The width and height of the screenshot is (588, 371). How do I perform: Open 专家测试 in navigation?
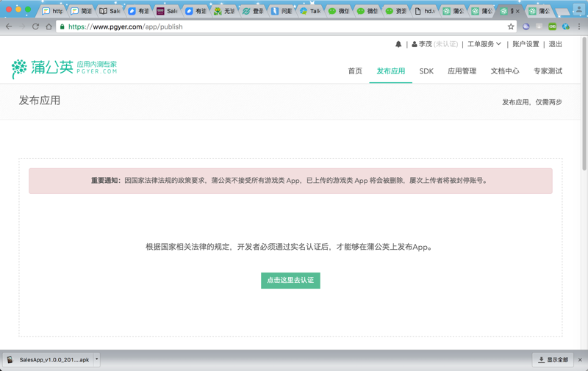[548, 71]
